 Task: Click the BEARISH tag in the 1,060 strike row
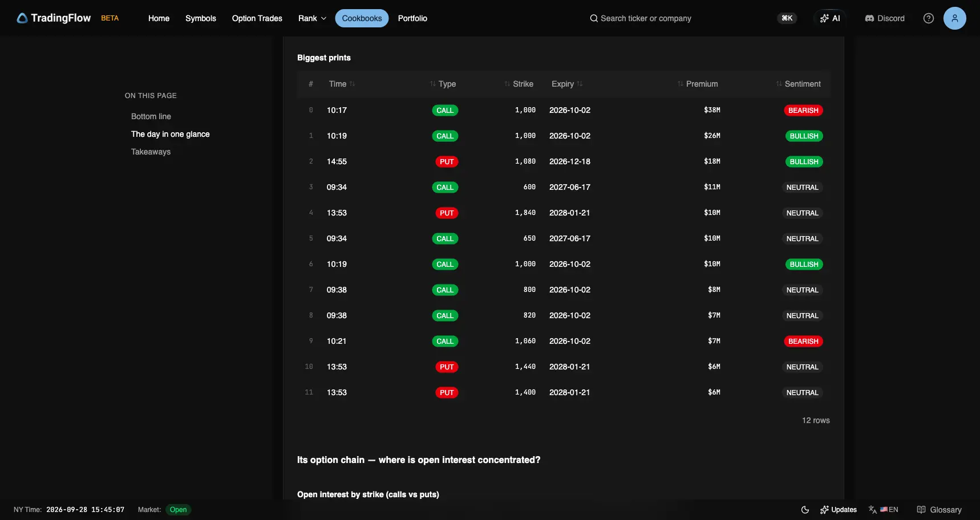click(803, 342)
